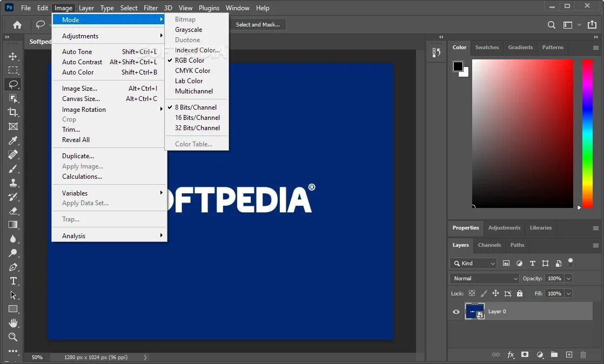Select the Brush tool
This screenshot has width=604, height=364.
13,168
